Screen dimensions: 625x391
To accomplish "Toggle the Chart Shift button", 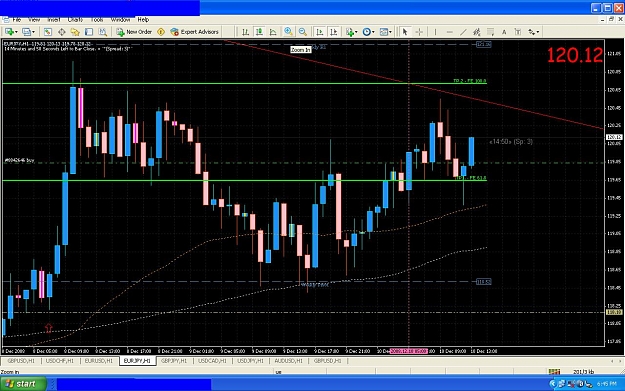I will coord(334,32).
